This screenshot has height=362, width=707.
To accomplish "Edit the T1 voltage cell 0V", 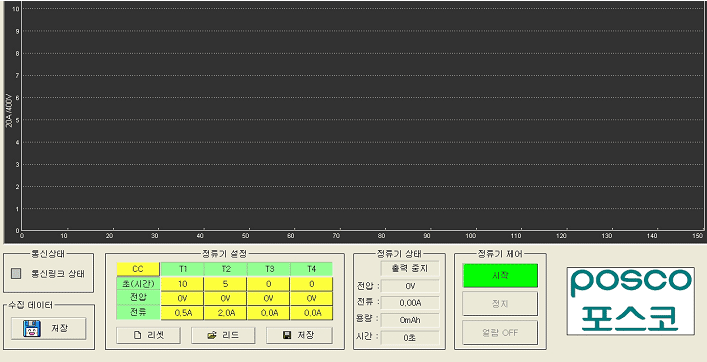I will click(x=183, y=298).
